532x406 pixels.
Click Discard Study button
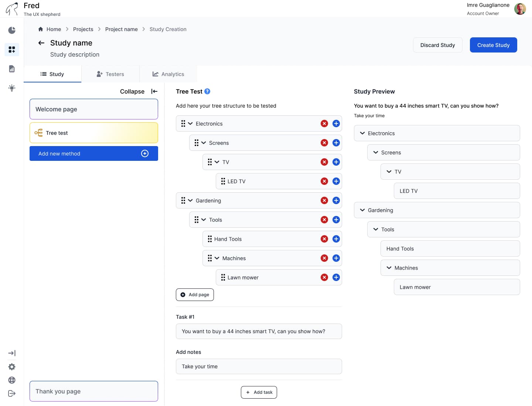438,45
